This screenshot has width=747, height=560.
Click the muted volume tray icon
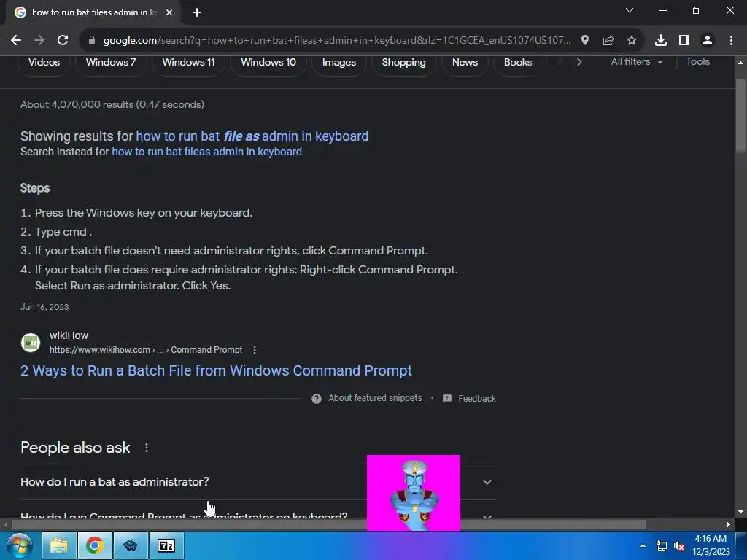pyautogui.click(x=679, y=545)
